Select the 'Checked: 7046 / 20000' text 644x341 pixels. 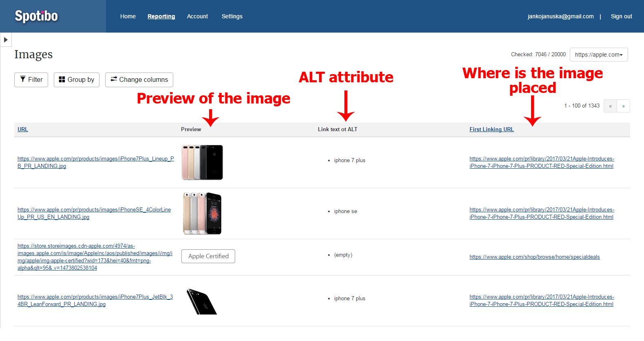pyautogui.click(x=538, y=54)
